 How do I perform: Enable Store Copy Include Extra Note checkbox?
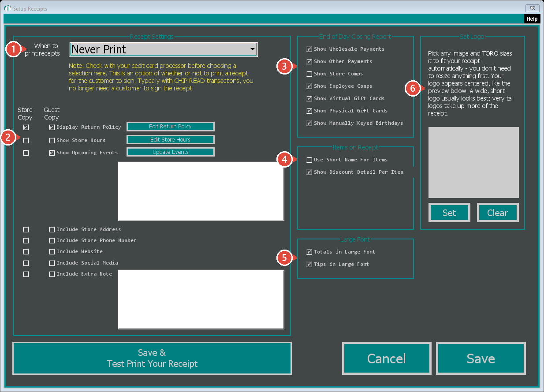click(26, 274)
